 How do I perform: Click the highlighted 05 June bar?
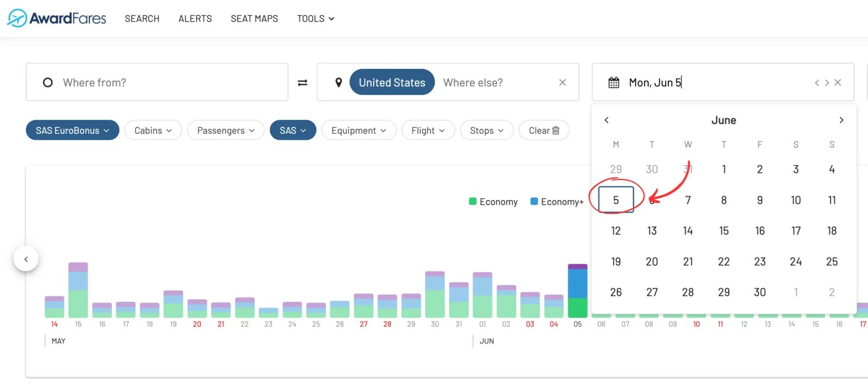(578, 290)
